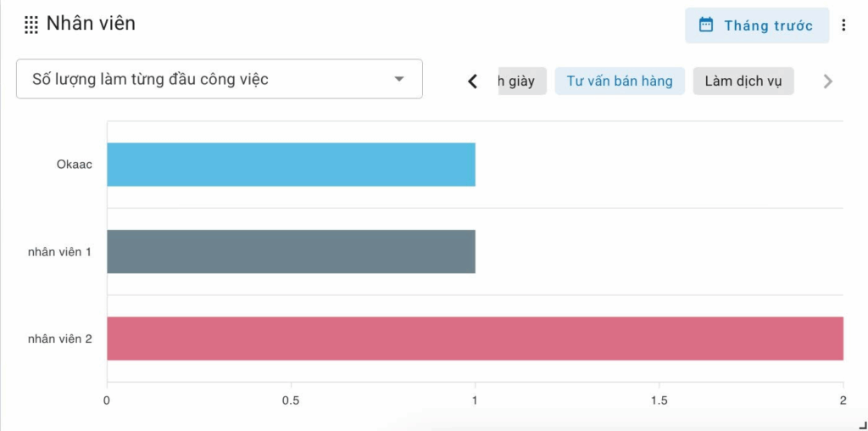Toggle the "Tư vấn bán hàng" filter chip
The image size is (868, 431).
click(x=620, y=81)
